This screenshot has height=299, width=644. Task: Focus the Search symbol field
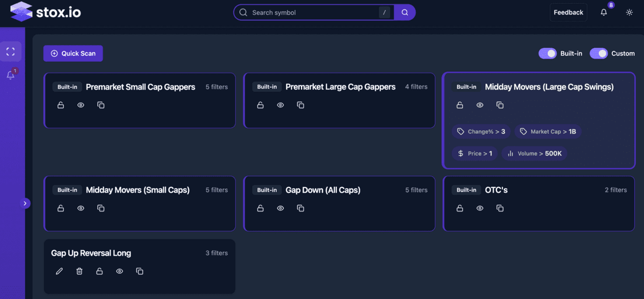pos(314,12)
